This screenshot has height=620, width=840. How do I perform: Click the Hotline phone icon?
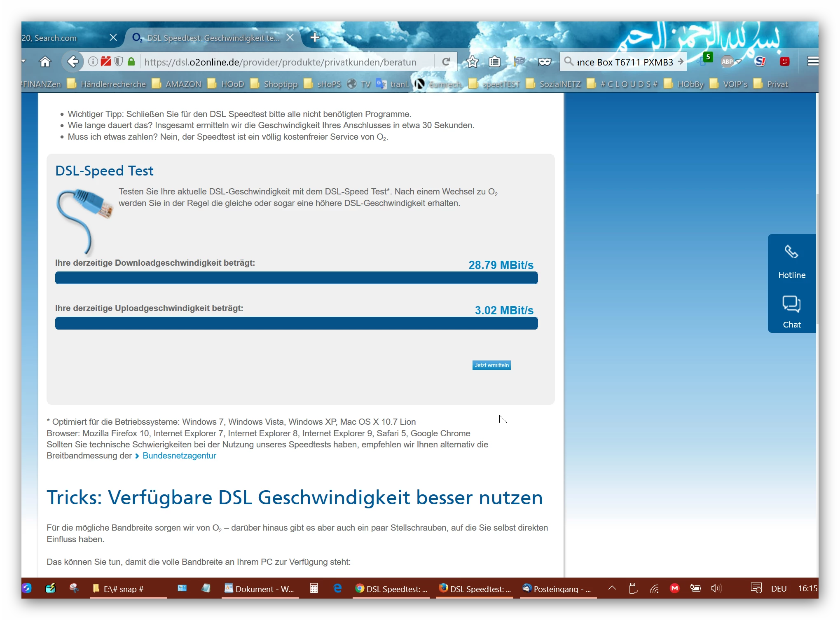(x=791, y=252)
